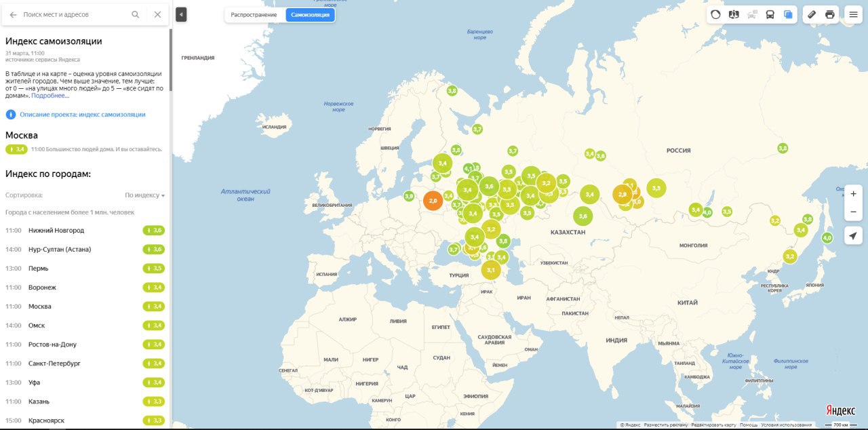This screenshot has height=430, width=868.
Task: Click the blue info icon by project description
Action: [11, 115]
